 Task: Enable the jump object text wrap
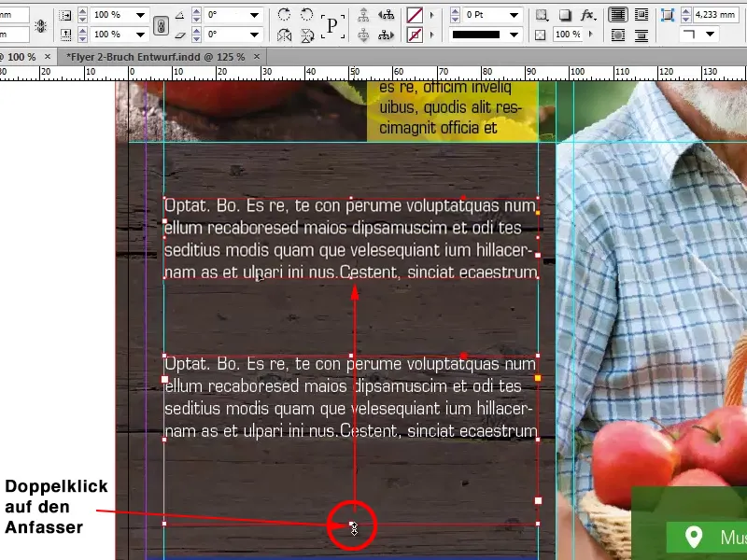coord(641,35)
